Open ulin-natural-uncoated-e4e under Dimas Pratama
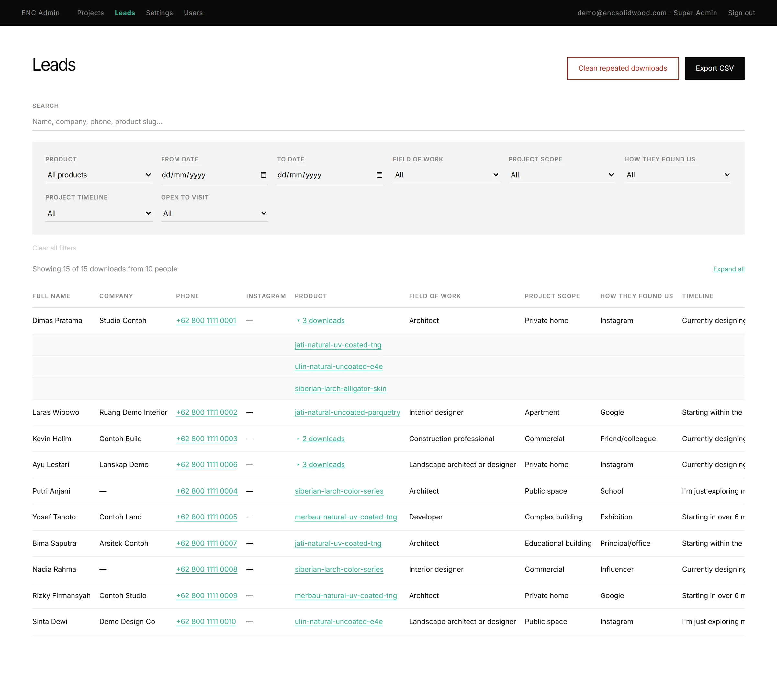This screenshot has height=700, width=777. point(339,367)
